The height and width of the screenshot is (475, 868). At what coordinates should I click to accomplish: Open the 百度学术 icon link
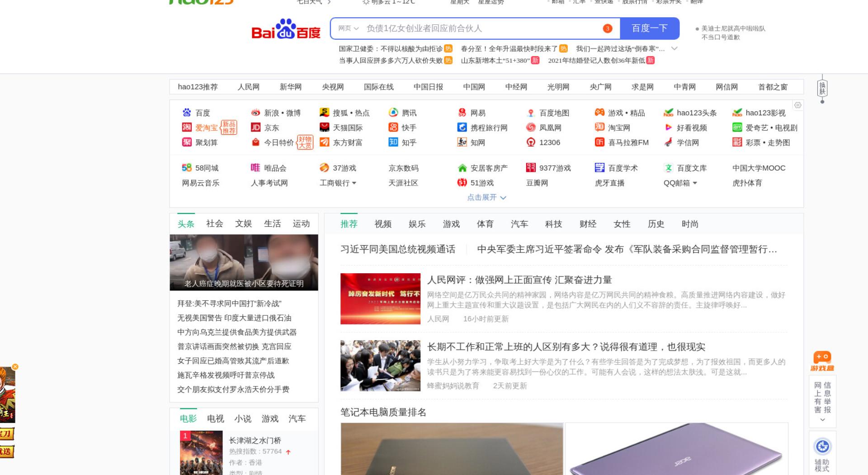click(x=599, y=168)
